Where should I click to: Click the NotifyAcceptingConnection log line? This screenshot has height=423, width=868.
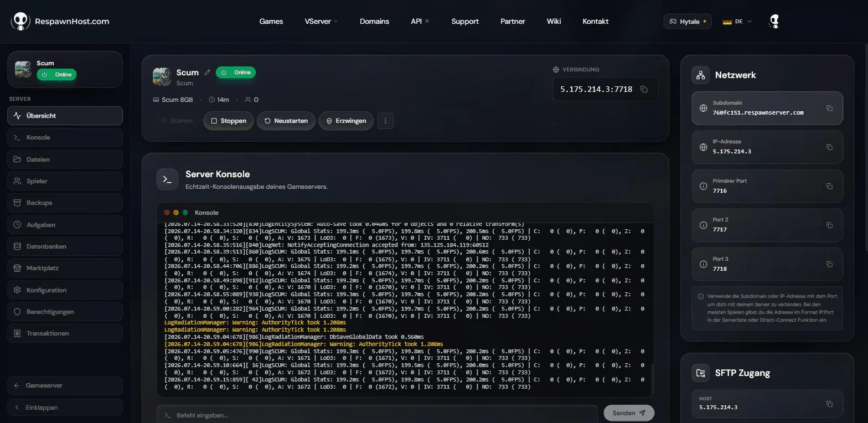[327, 244]
